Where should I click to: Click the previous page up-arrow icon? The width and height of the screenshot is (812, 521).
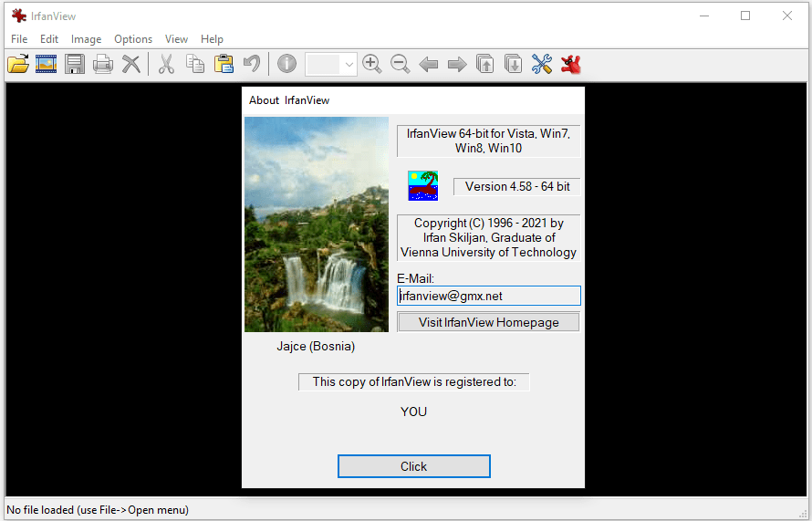484,64
